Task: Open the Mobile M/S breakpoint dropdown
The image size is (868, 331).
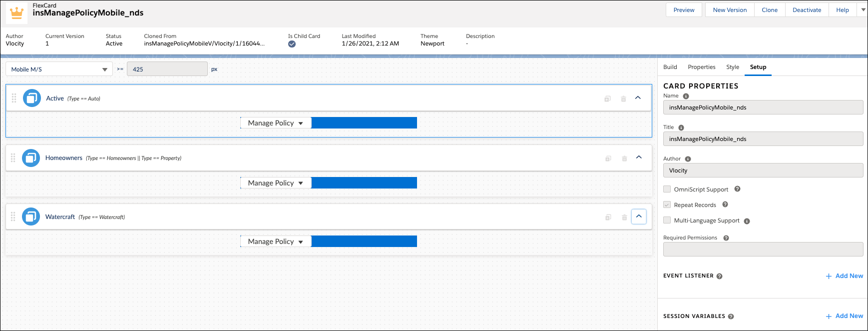Action: click(59, 69)
